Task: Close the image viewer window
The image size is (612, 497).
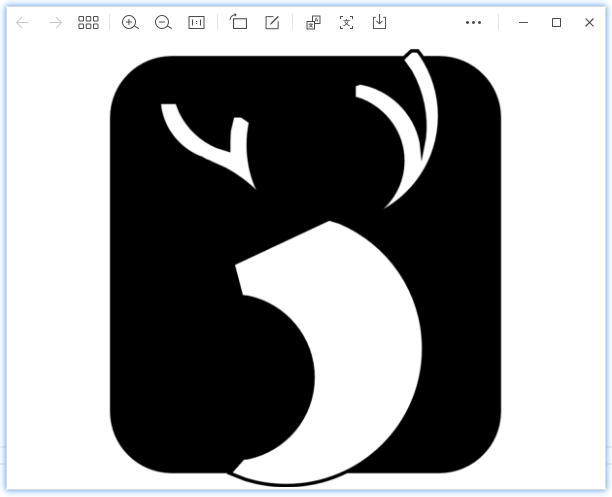Action: (x=589, y=23)
